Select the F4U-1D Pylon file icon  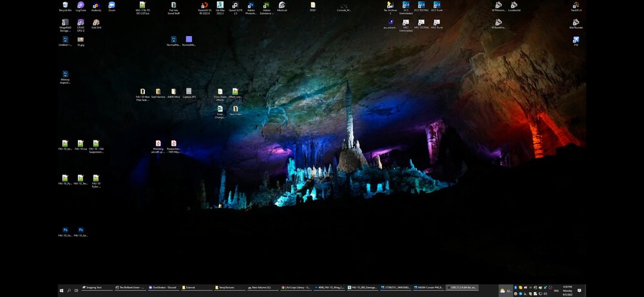coord(96,181)
